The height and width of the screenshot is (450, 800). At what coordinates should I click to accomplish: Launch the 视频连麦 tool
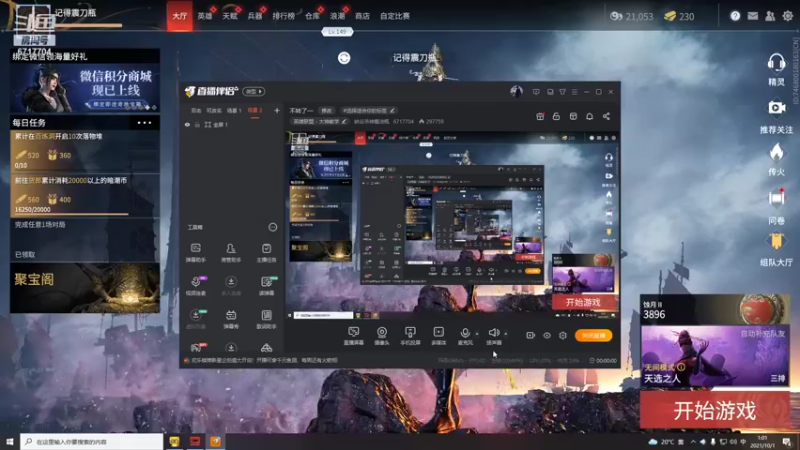click(195, 286)
